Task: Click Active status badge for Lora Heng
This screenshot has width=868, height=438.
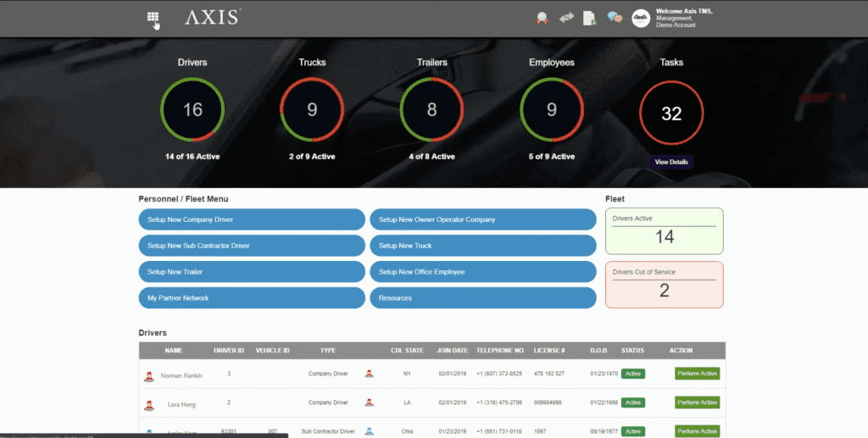Action: point(632,402)
